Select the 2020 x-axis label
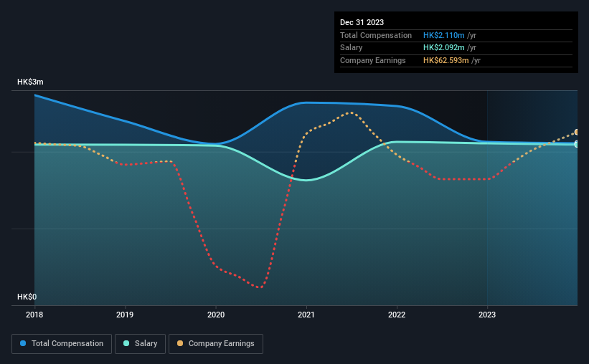 click(216, 315)
